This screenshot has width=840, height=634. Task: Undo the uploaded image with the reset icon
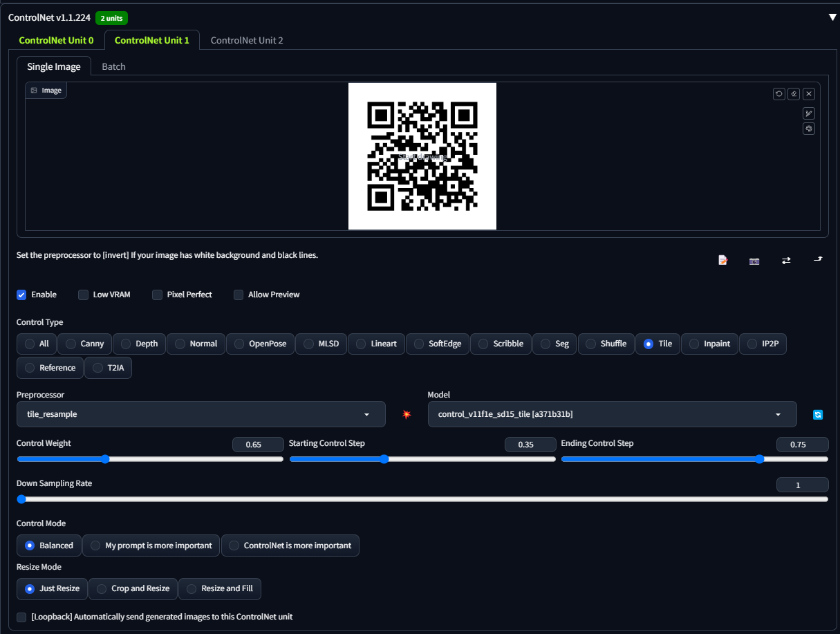click(x=779, y=93)
